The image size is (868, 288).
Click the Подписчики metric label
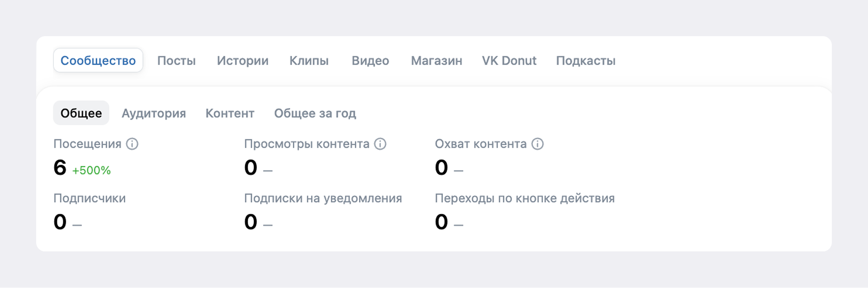pyautogui.click(x=90, y=198)
